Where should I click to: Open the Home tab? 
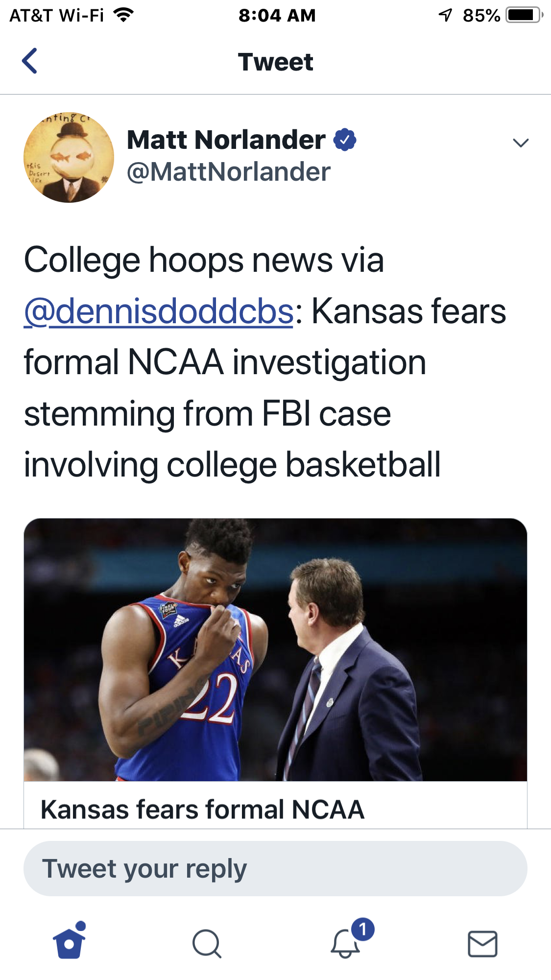tap(69, 943)
